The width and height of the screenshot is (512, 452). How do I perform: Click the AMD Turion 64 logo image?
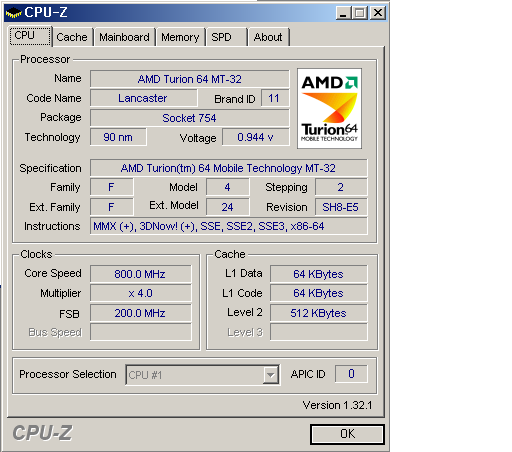click(x=329, y=108)
